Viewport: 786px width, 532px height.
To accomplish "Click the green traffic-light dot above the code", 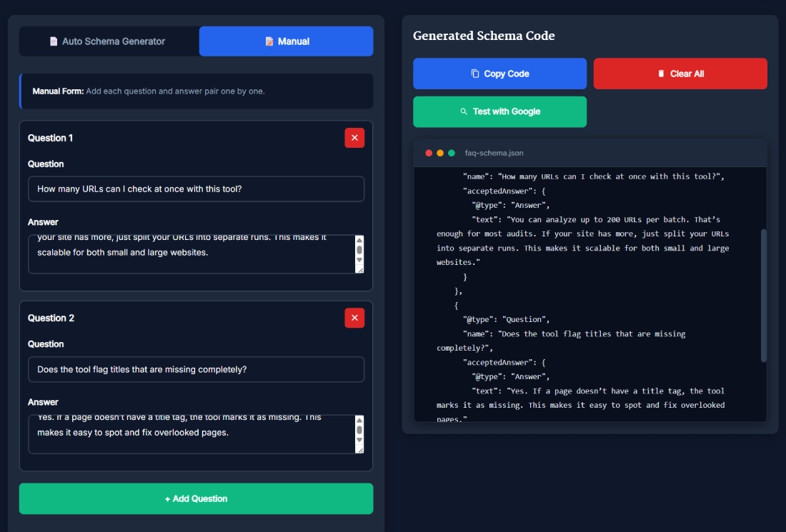I will (452, 153).
